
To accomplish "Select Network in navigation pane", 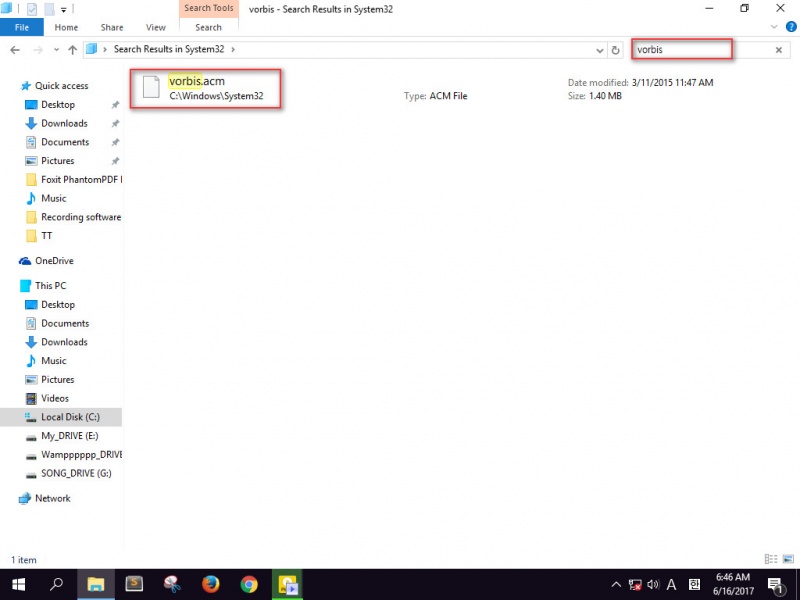I will (x=53, y=498).
